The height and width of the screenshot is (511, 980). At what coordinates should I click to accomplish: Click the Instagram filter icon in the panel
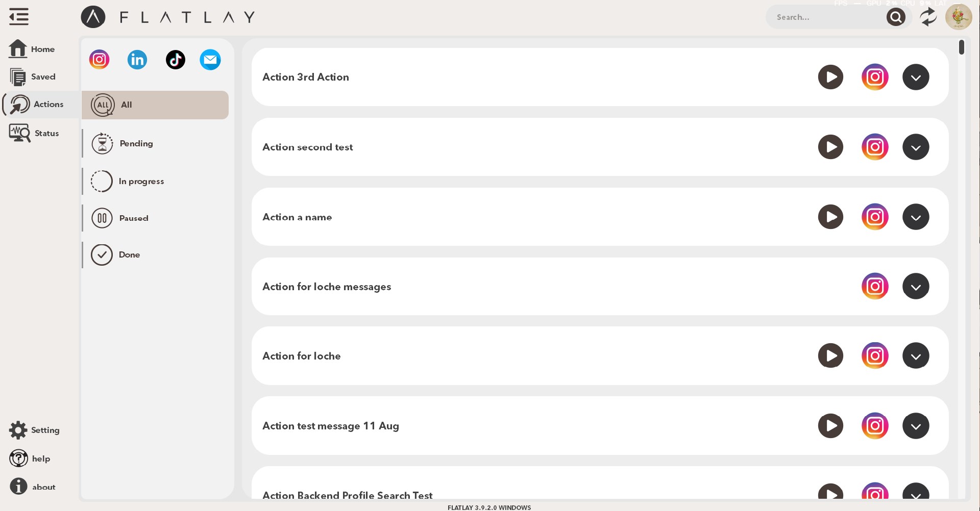point(100,60)
